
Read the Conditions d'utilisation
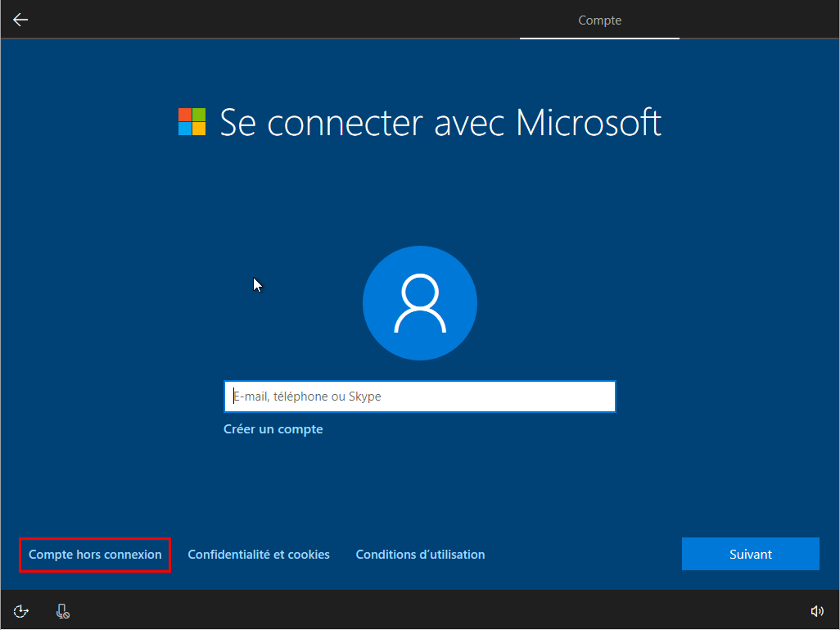point(420,554)
